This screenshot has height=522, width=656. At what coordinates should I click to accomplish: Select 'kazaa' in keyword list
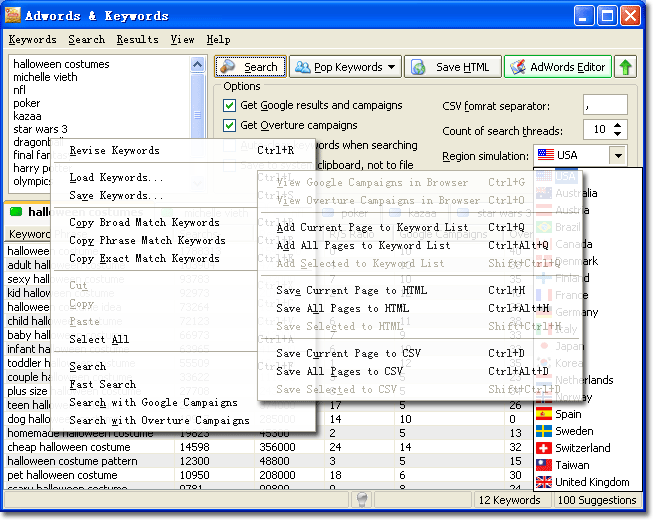27,116
